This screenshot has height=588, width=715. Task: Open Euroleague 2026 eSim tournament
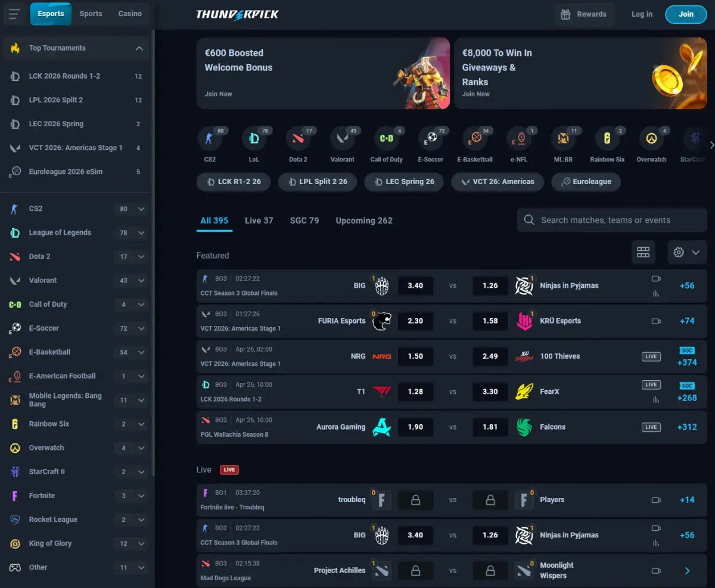click(x=76, y=172)
